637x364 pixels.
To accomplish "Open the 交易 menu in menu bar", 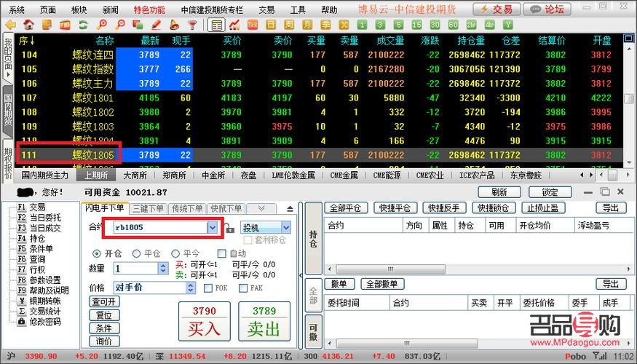I will (266, 9).
